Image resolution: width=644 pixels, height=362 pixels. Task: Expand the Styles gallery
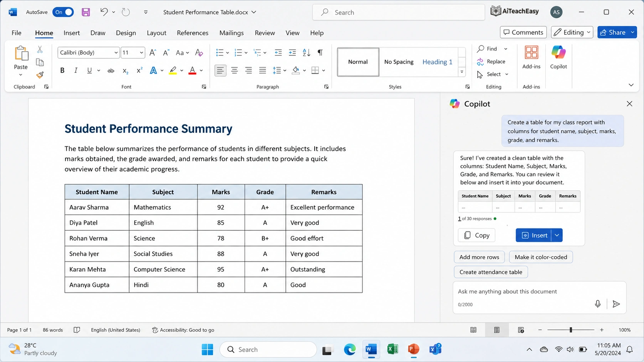(461, 72)
